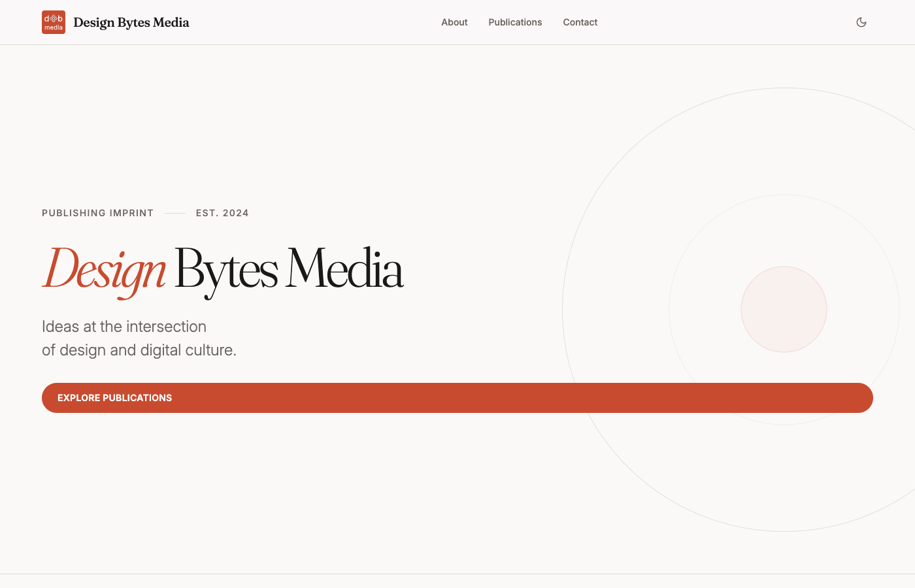The width and height of the screenshot is (915, 588).
Task: Open the Contact page
Action: pyautogui.click(x=580, y=22)
